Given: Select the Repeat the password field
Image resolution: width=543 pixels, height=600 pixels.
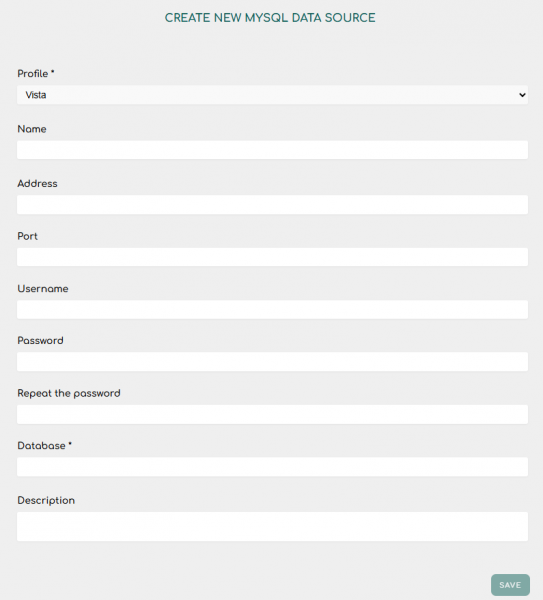Looking at the screenshot, I should [x=272, y=414].
